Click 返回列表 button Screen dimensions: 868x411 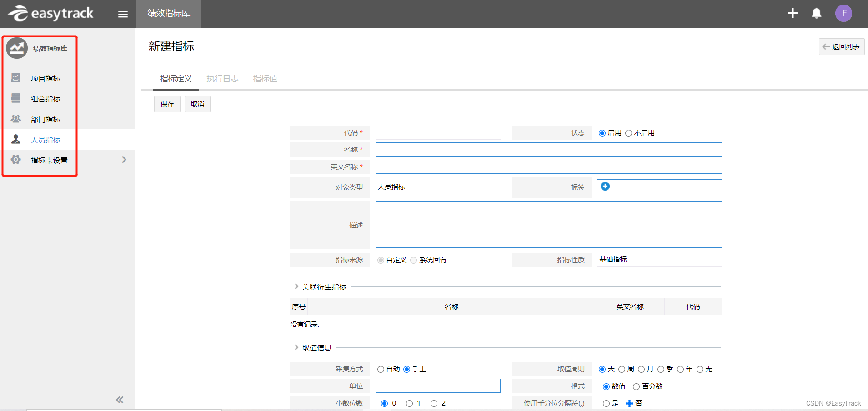coord(842,47)
